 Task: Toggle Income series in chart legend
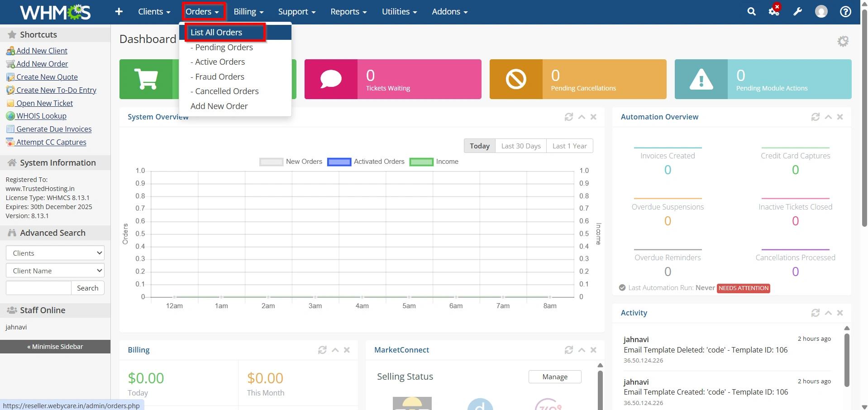coord(434,162)
